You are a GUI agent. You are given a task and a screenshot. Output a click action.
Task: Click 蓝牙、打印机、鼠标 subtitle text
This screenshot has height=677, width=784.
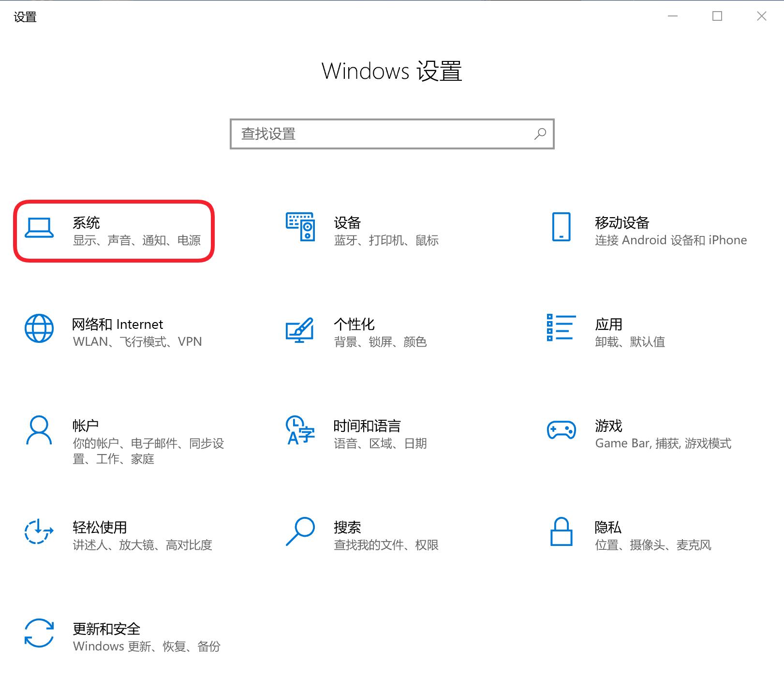point(385,240)
